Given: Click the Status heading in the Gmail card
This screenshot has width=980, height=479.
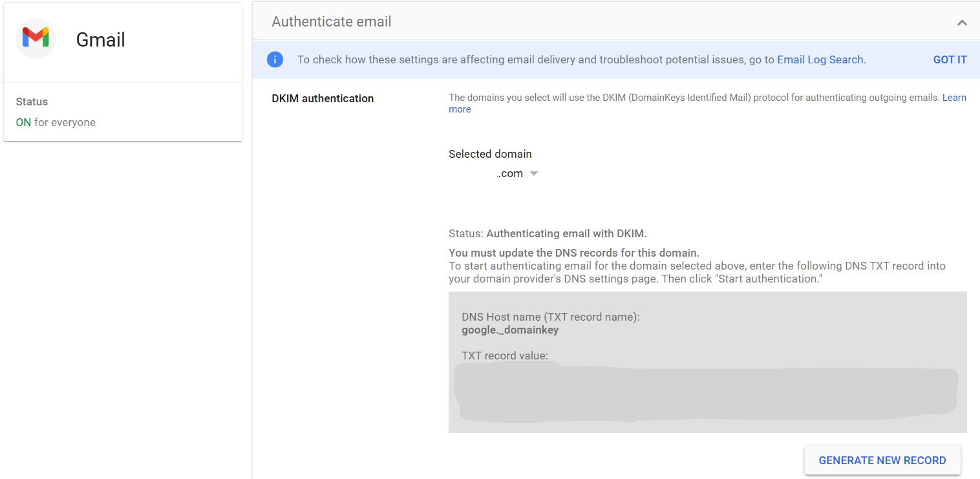Looking at the screenshot, I should pos(30,101).
